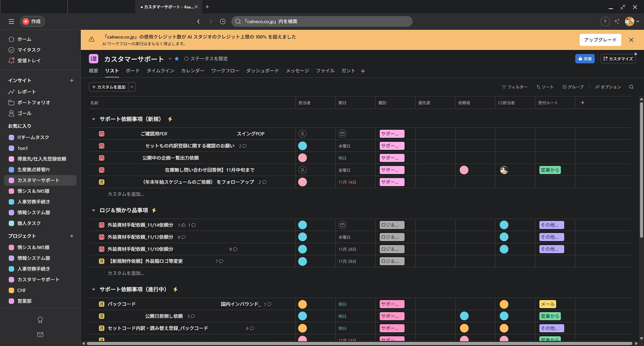Viewport: 644px width, 346px height.
Task: Switch to the ボード tab
Action: click(x=132, y=71)
